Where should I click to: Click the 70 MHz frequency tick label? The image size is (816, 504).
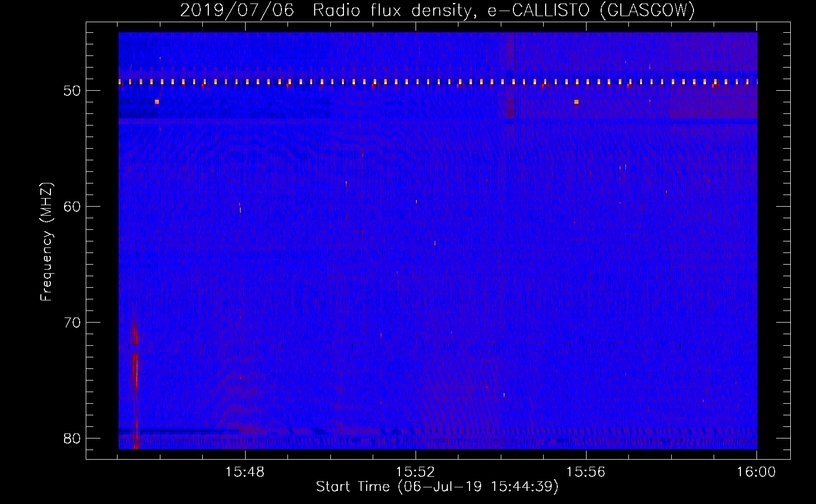coord(72,323)
